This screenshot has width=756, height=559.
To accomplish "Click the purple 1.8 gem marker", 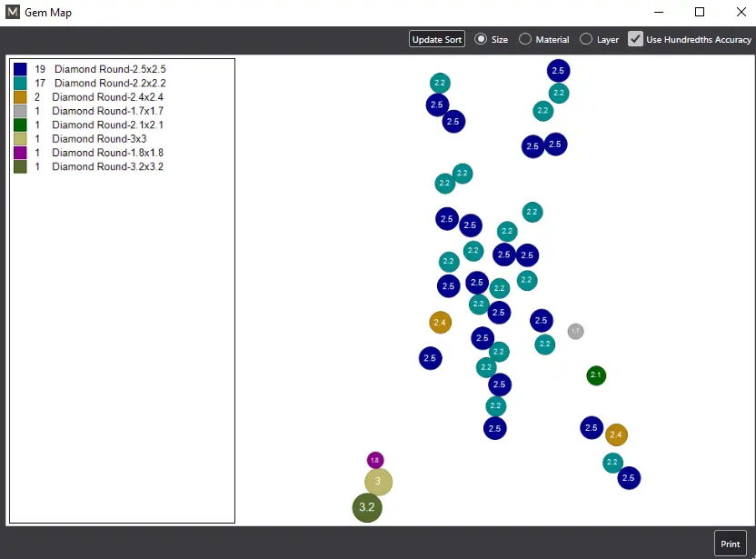I will (375, 461).
